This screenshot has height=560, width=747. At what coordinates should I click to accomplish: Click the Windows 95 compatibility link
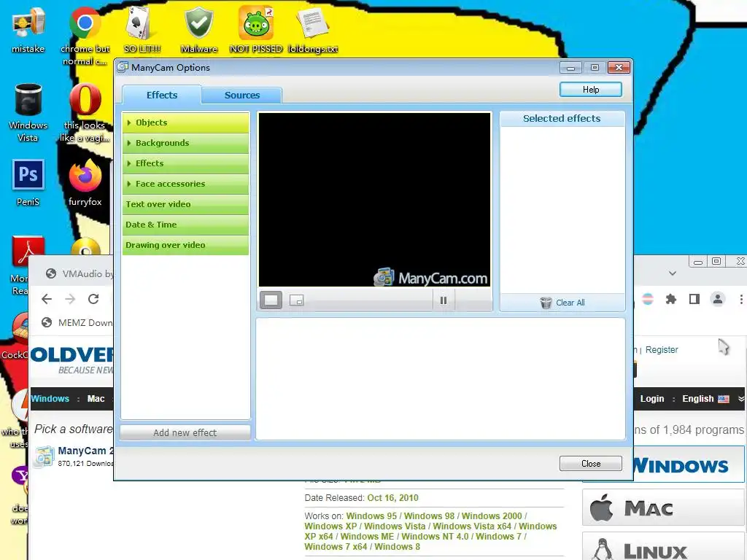click(371, 516)
